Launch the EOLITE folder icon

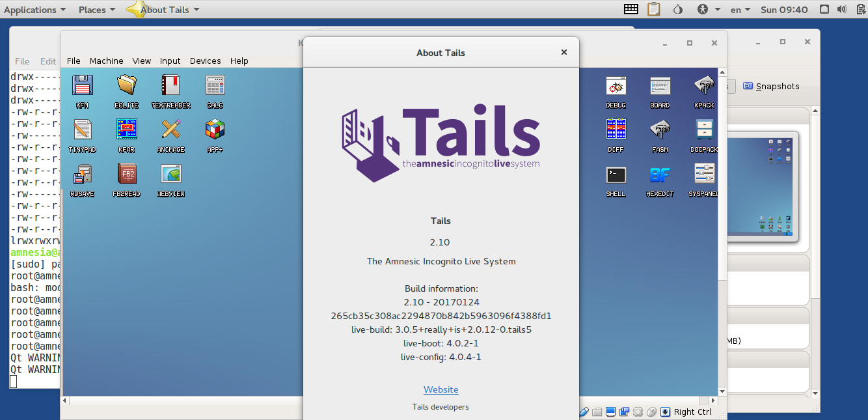coord(126,86)
